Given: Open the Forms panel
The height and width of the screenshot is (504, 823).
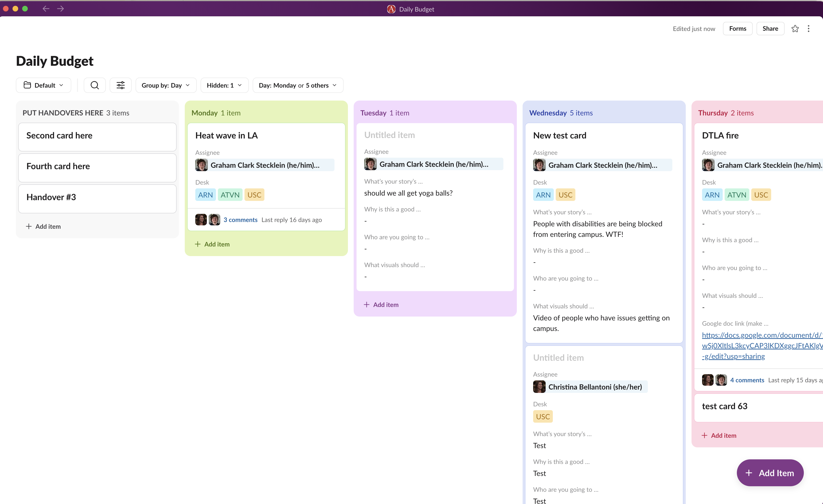Looking at the screenshot, I should click(737, 28).
